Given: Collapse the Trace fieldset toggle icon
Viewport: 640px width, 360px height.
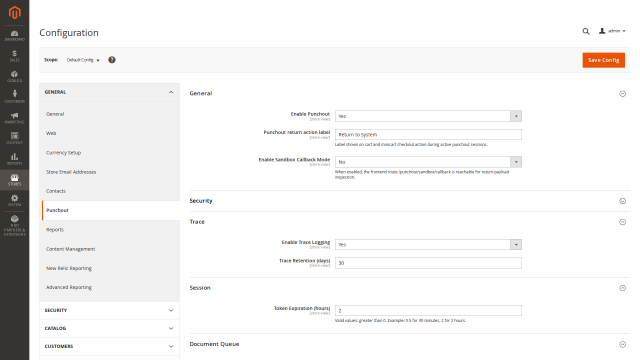Looking at the screenshot, I should click(622, 222).
